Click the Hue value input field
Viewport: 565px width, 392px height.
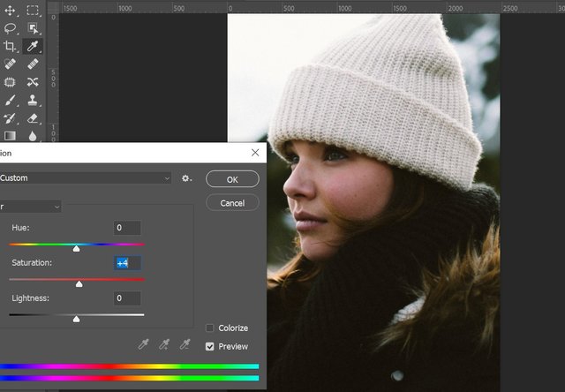pyautogui.click(x=127, y=228)
